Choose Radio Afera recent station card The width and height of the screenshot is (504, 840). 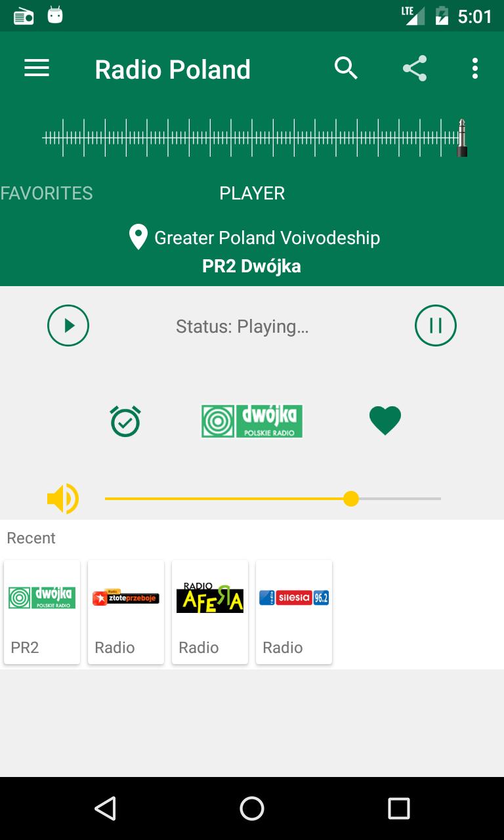pyautogui.click(x=210, y=612)
